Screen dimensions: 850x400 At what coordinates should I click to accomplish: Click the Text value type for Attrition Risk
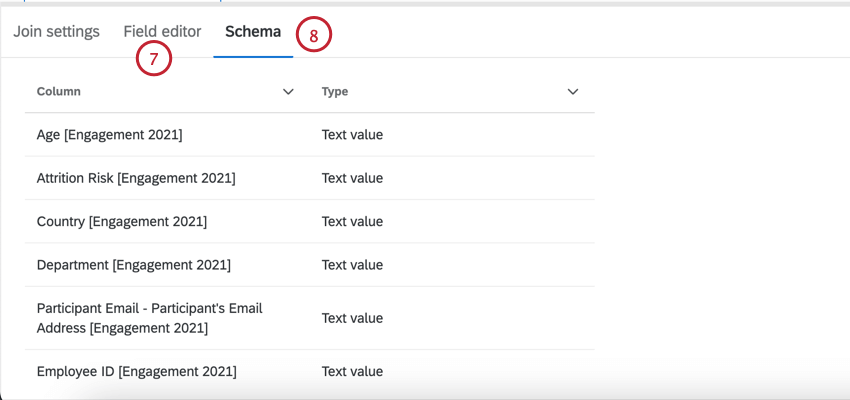coord(352,178)
